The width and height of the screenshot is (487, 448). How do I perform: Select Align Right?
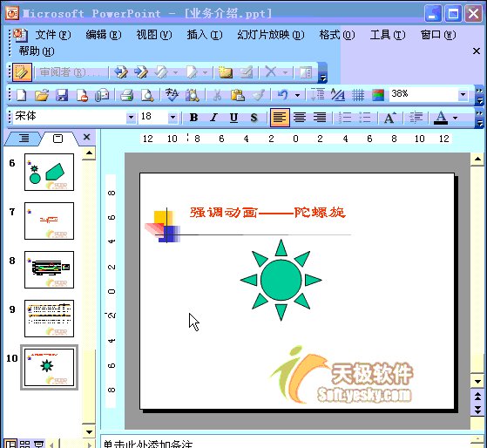pyautogui.click(x=319, y=118)
